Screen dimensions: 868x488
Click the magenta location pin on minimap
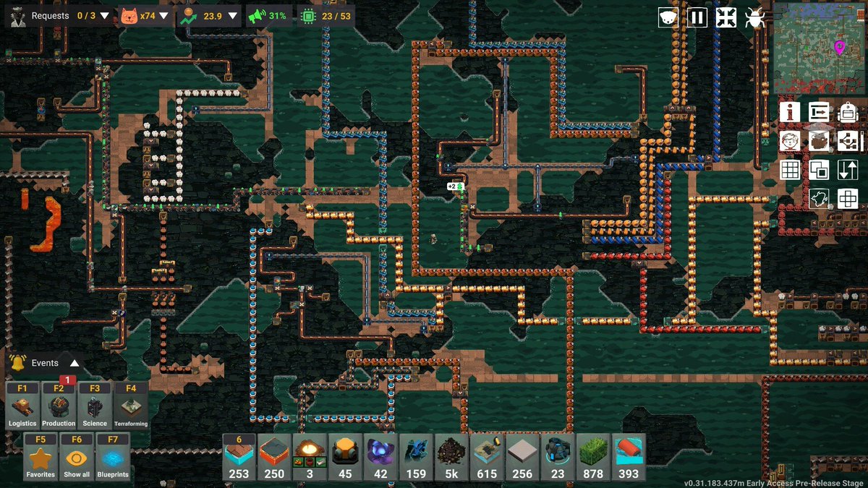[x=839, y=48]
